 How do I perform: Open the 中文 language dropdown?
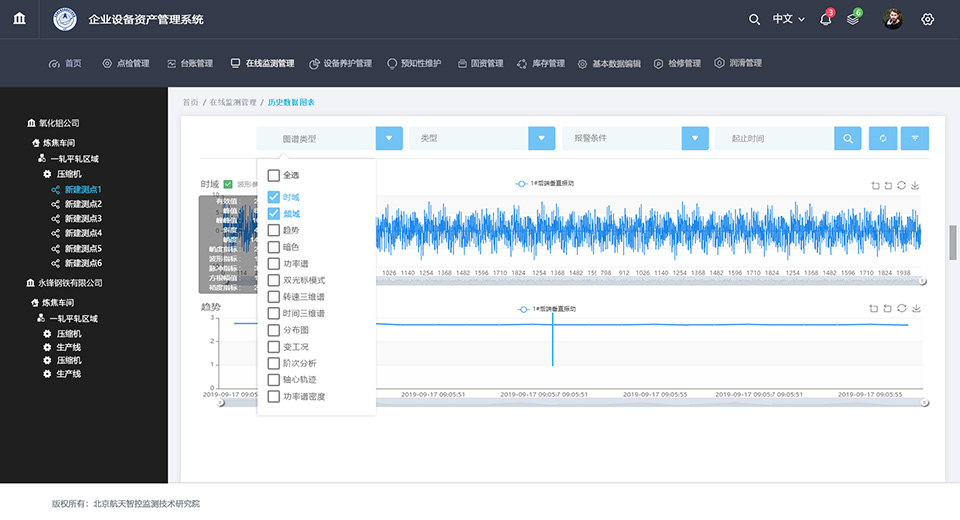point(788,19)
